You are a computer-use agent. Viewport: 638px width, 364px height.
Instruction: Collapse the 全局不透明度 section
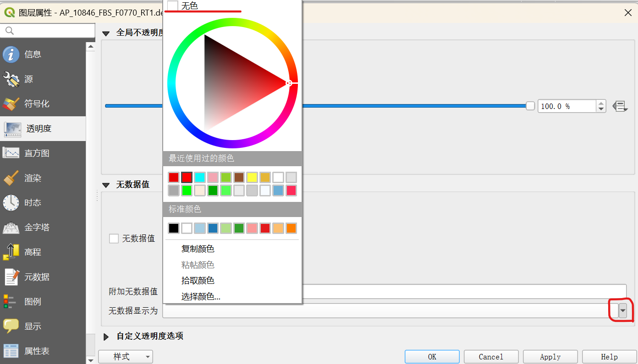click(106, 33)
